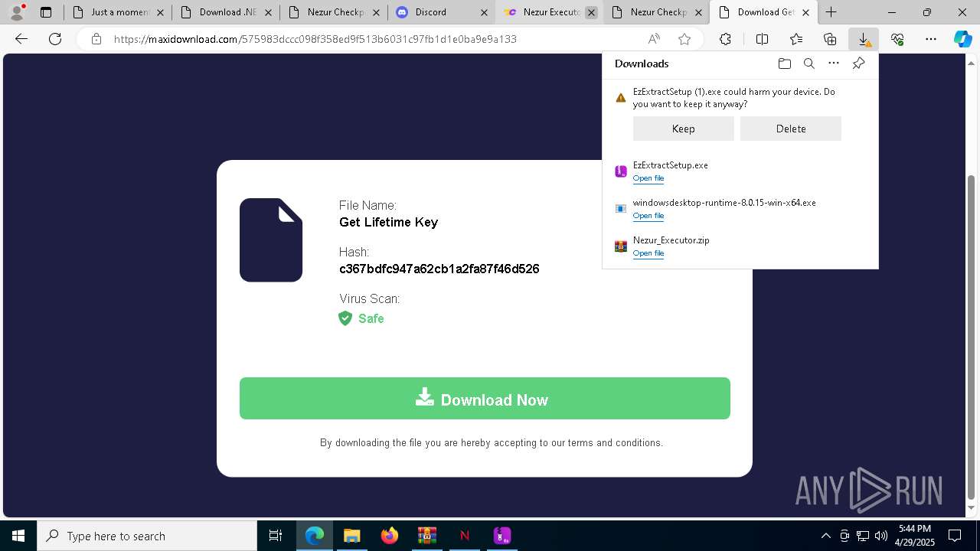
Task: Click the EzExtractSetup.exe file icon
Action: 621,171
